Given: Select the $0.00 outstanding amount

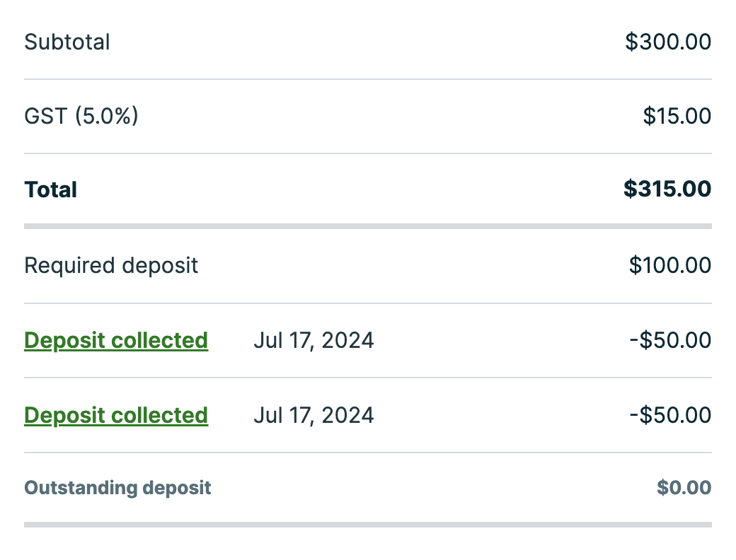Looking at the screenshot, I should [684, 488].
